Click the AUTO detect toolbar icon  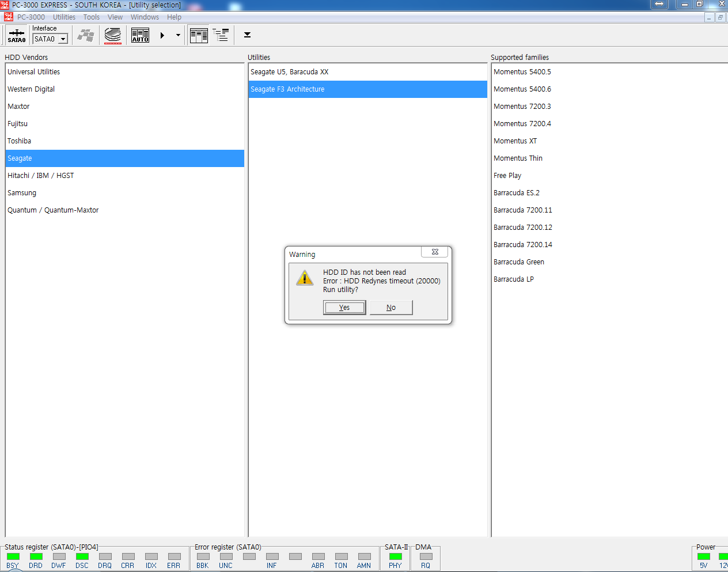coord(140,35)
